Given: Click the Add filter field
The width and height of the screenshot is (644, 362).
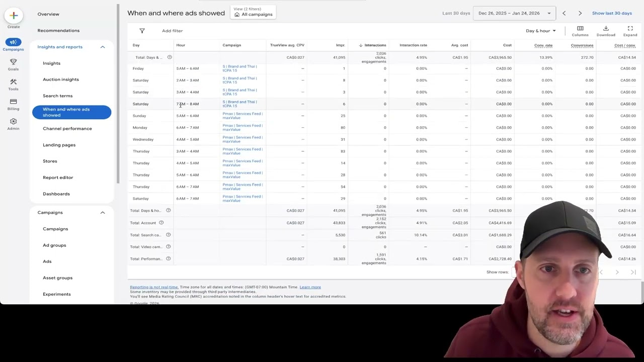Looking at the screenshot, I should 173,31.
